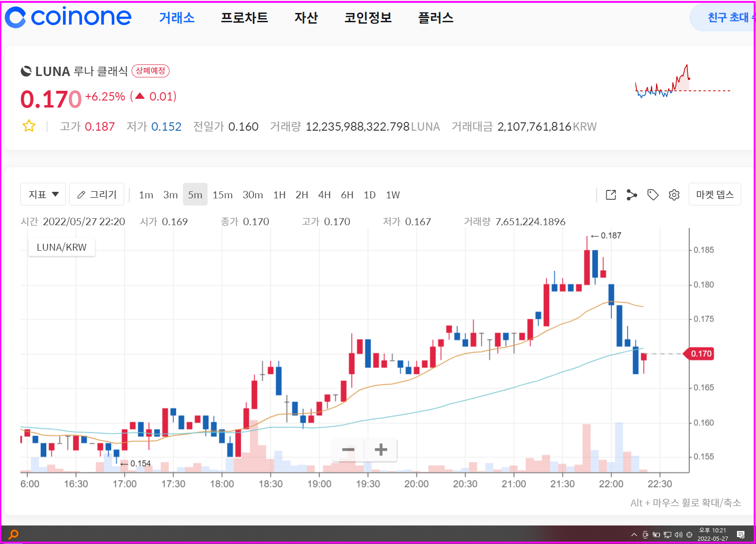756x544 pixels.
Task: Open the taskbar notification center icon
Action: pyautogui.click(x=741, y=535)
